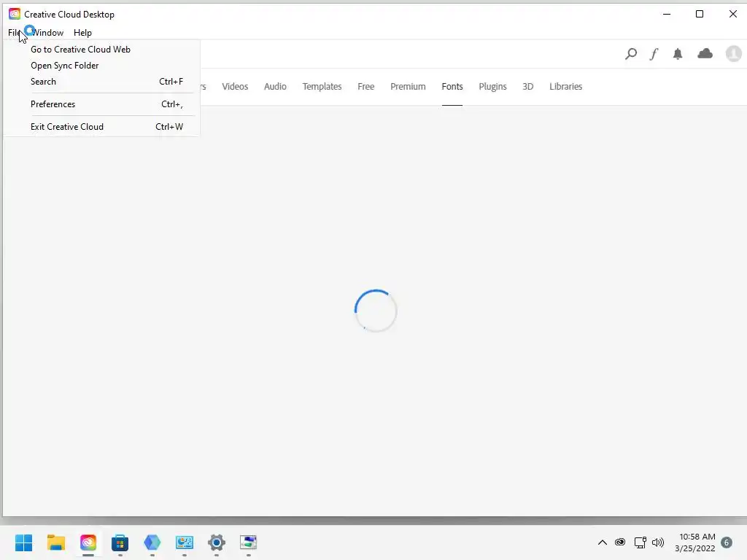Minimize the Creative Cloud Desktop window
This screenshot has height=560, width=747.
[x=667, y=14]
